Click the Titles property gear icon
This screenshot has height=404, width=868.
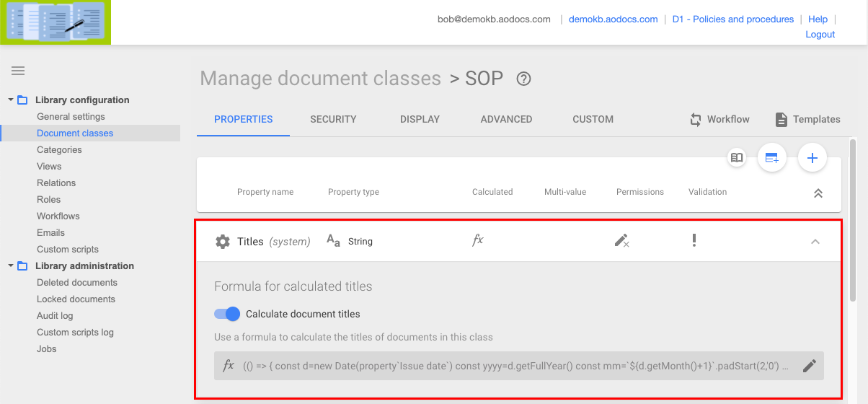click(223, 242)
